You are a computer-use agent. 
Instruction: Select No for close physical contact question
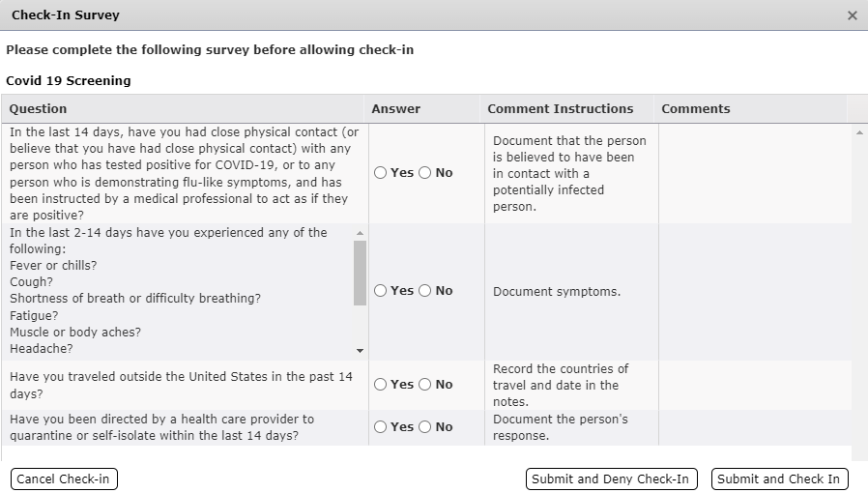click(x=425, y=173)
